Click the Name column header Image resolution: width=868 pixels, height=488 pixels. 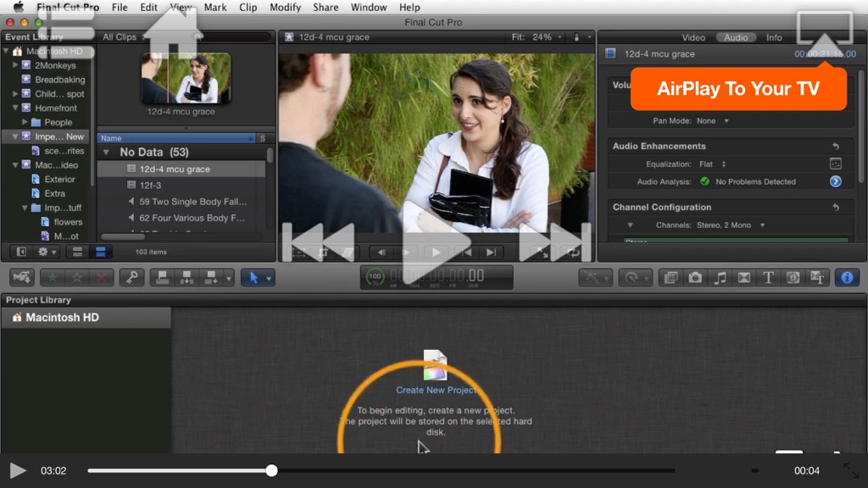(x=176, y=138)
